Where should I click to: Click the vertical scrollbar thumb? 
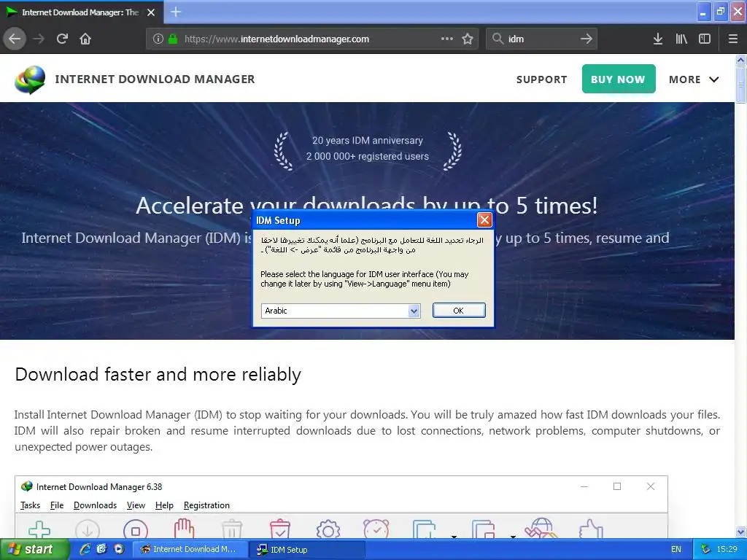click(740, 85)
